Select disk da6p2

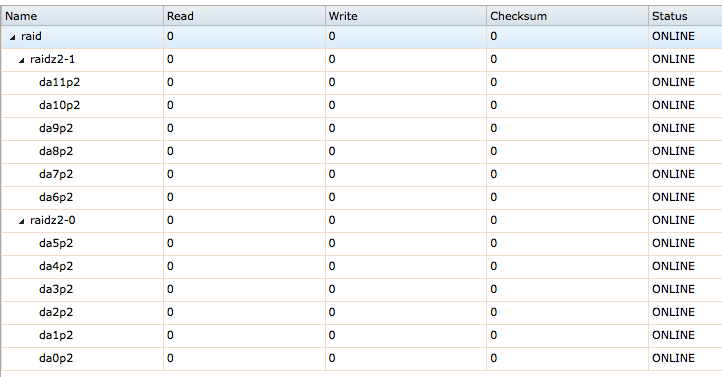tap(361, 198)
